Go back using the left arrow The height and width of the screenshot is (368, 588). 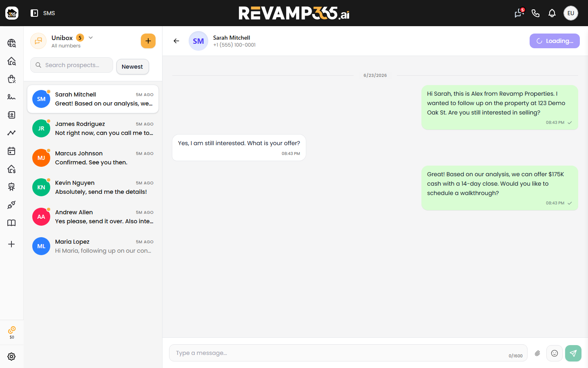[176, 41]
